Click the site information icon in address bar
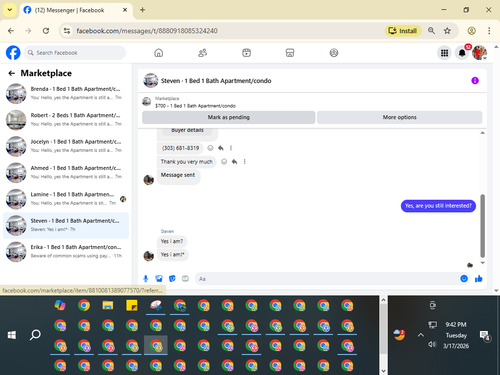The width and height of the screenshot is (500, 375). 67,31
